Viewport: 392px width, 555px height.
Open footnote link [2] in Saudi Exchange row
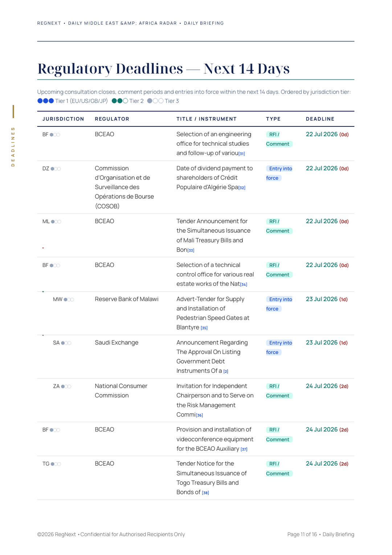(226, 371)
